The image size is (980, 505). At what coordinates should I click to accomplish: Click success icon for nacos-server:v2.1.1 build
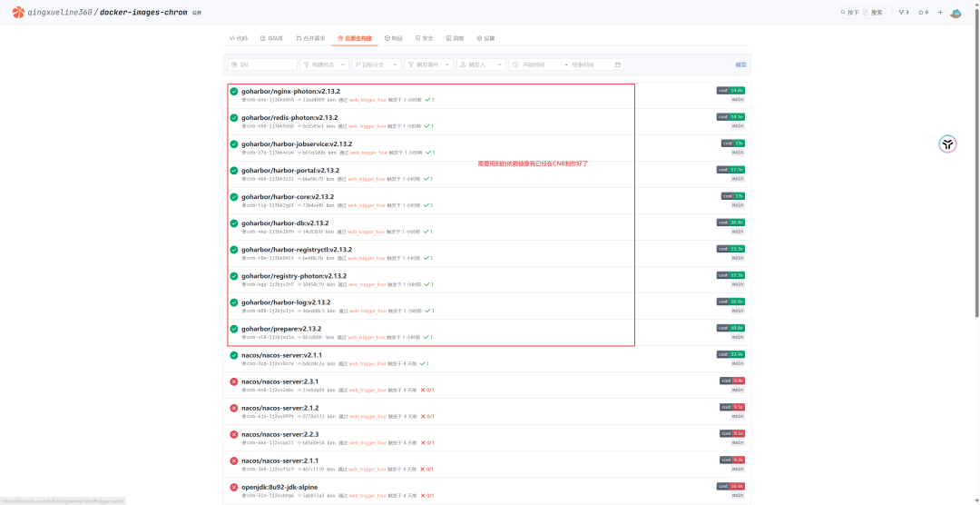[x=234, y=355]
